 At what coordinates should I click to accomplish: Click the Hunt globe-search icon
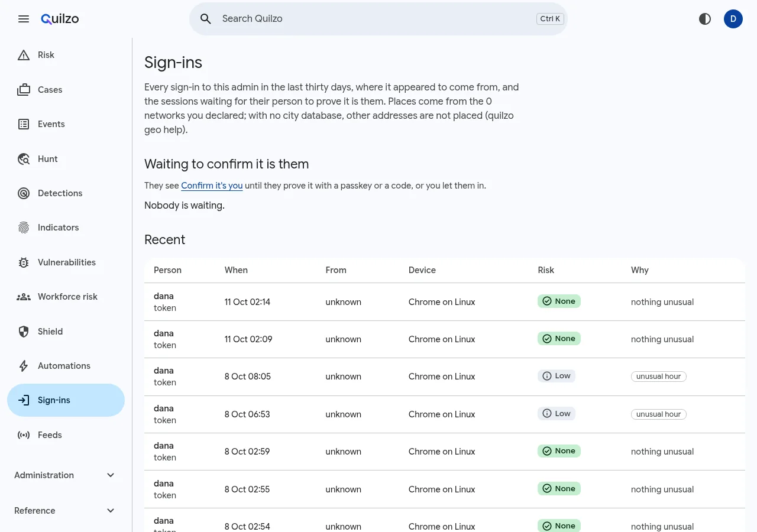(x=24, y=159)
